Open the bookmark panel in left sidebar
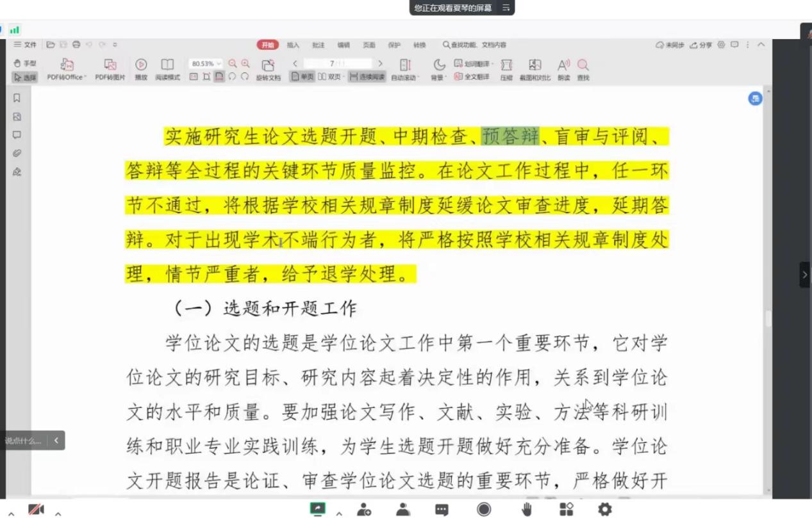This screenshot has height=518, width=812. pyautogui.click(x=17, y=98)
